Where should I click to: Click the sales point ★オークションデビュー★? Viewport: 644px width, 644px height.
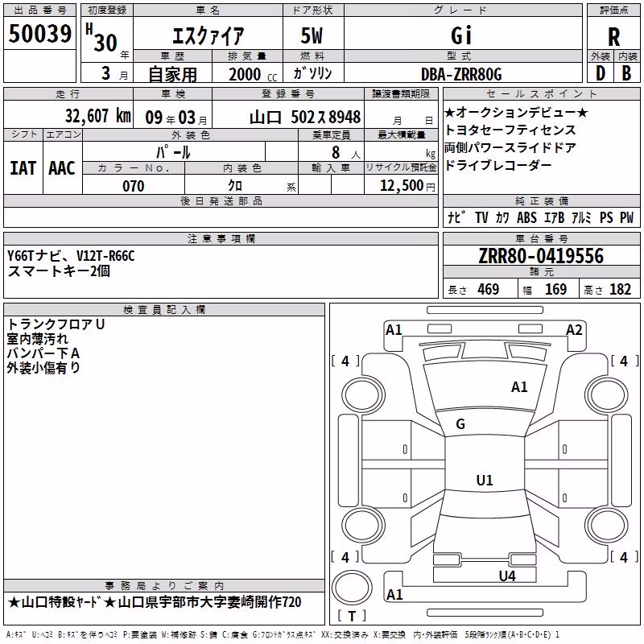tap(517, 112)
